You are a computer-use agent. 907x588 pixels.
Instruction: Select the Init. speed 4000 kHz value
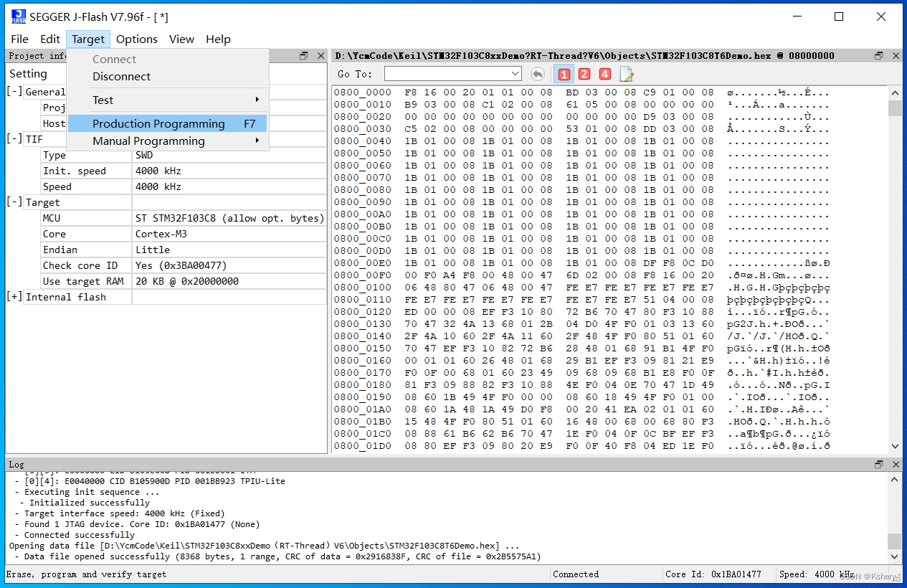coord(229,171)
